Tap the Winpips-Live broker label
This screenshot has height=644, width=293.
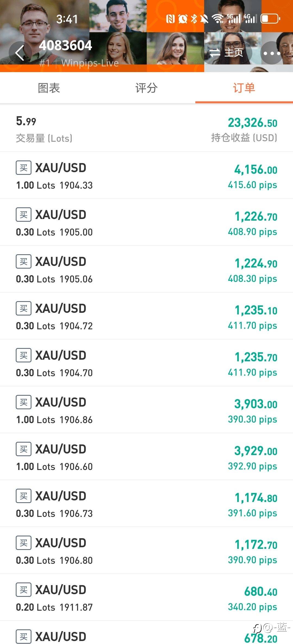(90, 63)
